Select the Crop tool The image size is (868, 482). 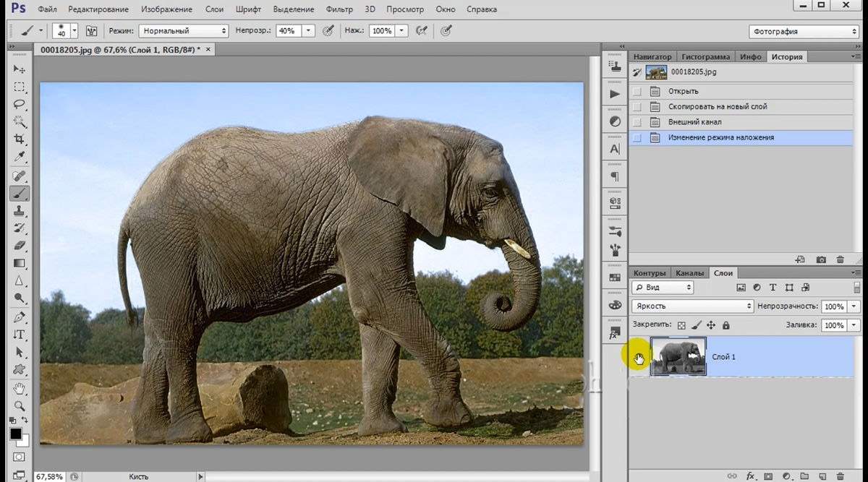click(20, 139)
